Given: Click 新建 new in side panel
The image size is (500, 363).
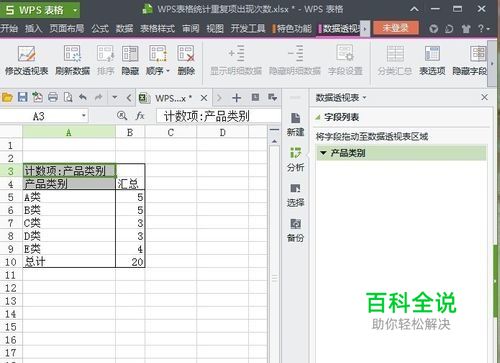Looking at the screenshot, I should pyautogui.click(x=295, y=124).
